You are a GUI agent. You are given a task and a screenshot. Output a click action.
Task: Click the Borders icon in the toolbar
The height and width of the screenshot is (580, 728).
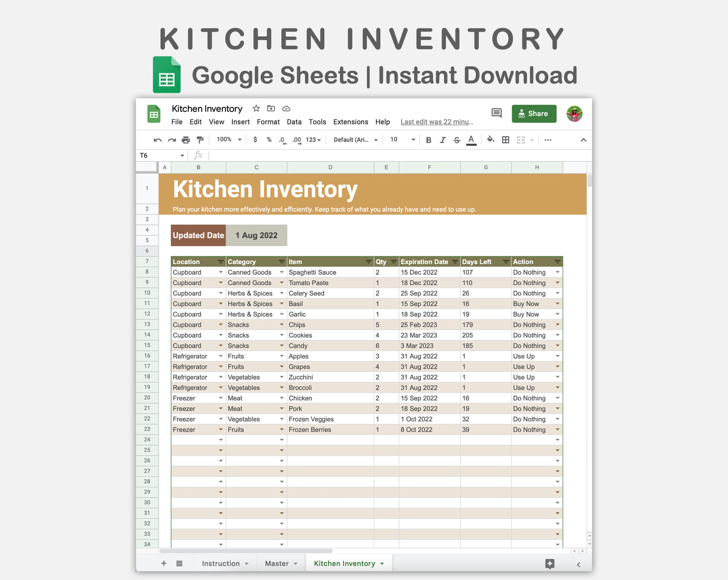(x=505, y=139)
